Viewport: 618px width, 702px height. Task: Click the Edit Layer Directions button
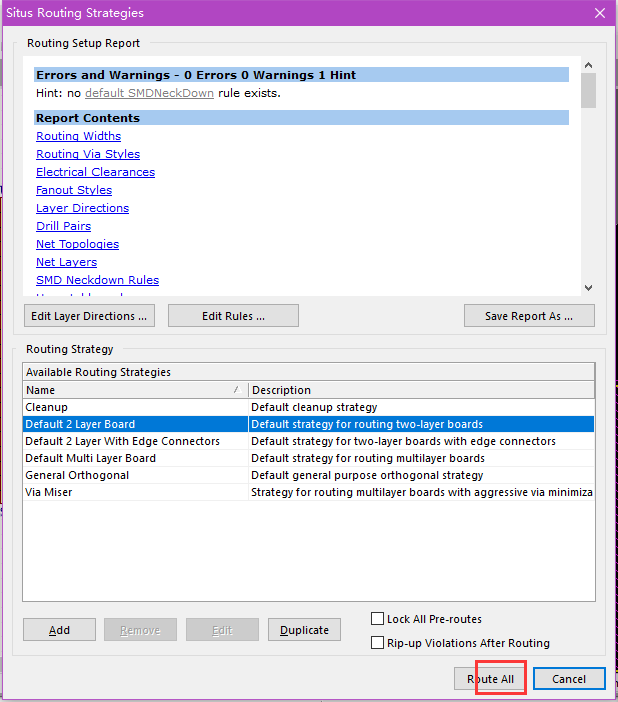pyautogui.click(x=89, y=316)
